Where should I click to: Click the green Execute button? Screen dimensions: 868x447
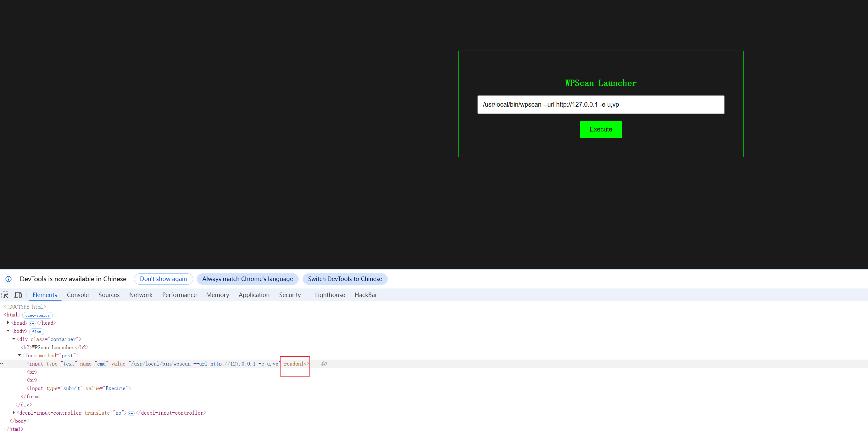tap(601, 130)
